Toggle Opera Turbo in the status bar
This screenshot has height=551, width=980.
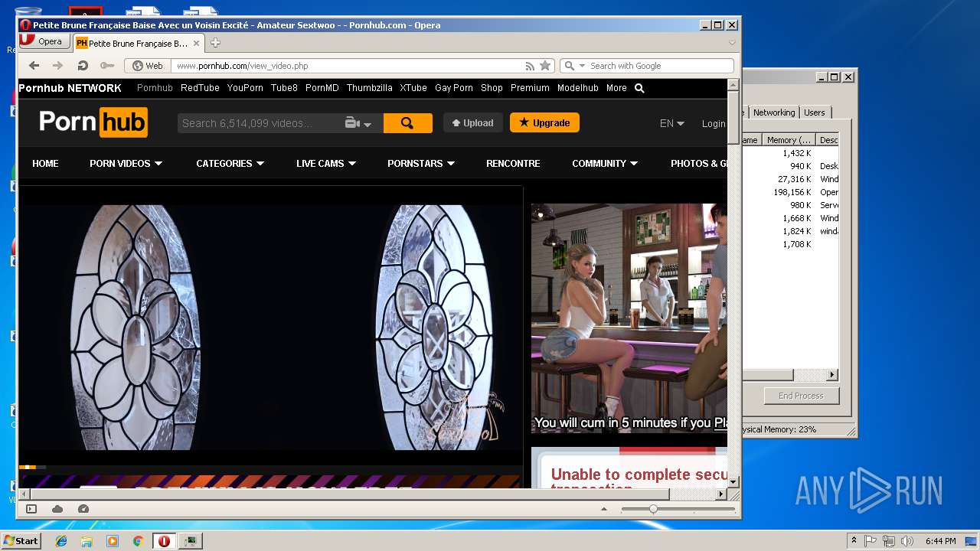tap(83, 509)
